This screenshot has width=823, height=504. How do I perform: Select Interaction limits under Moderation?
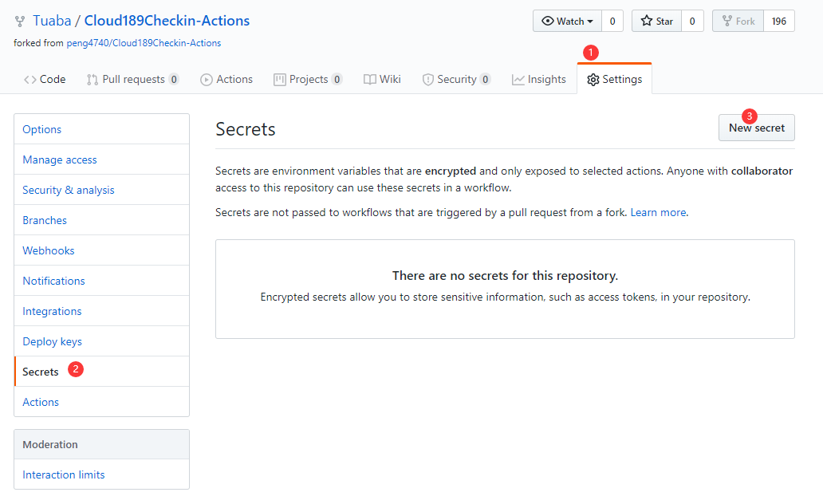click(x=64, y=474)
